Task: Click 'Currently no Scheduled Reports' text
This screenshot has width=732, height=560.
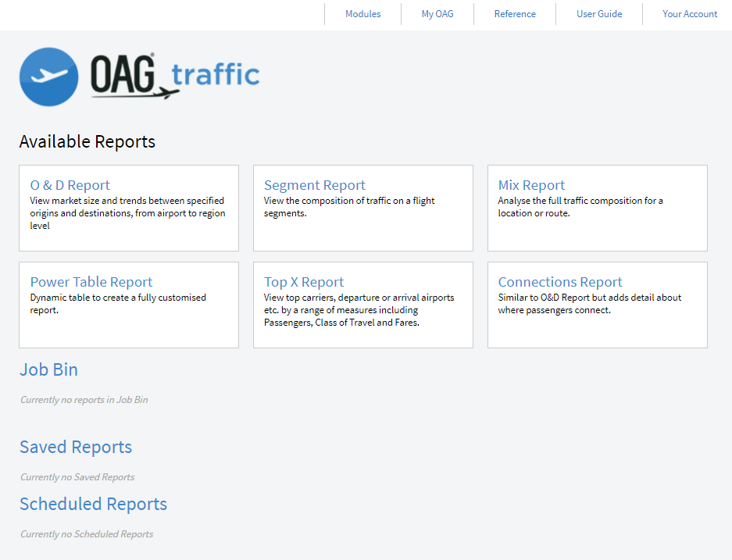Action: pos(87,534)
